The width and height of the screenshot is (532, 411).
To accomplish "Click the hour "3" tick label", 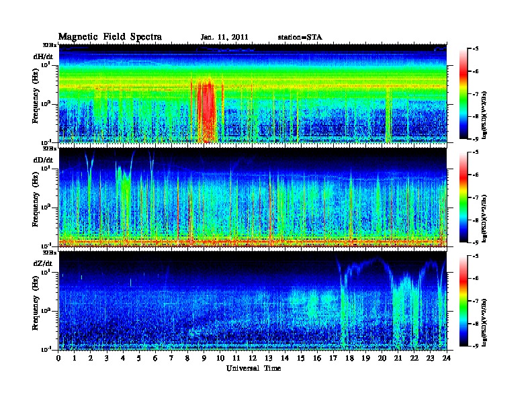I will click(107, 358).
